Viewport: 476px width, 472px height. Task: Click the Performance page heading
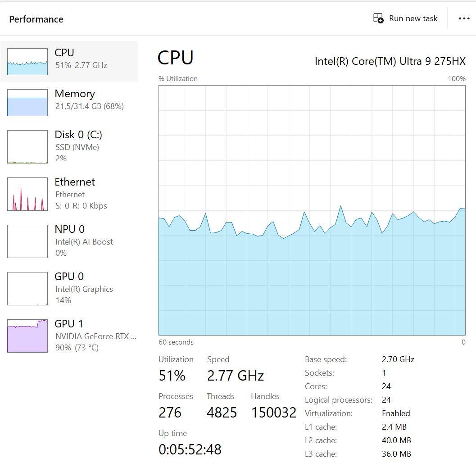pyautogui.click(x=36, y=19)
